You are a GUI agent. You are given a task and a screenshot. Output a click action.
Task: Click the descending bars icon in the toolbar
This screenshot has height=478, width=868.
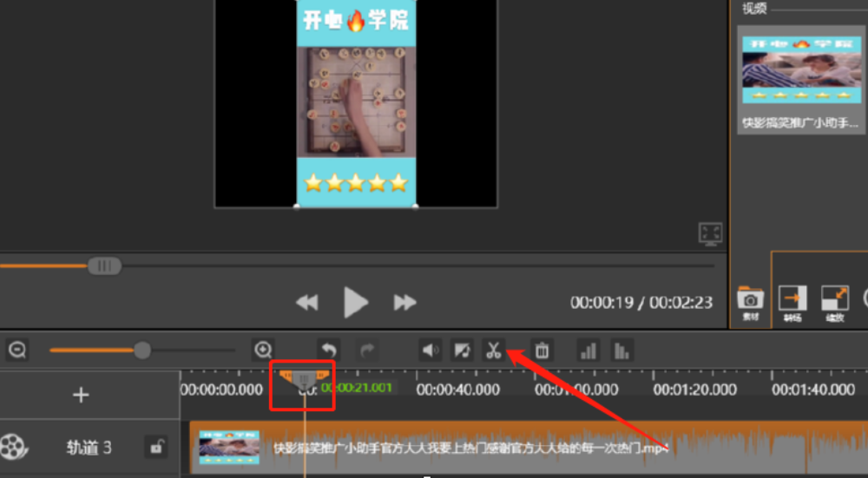point(621,350)
